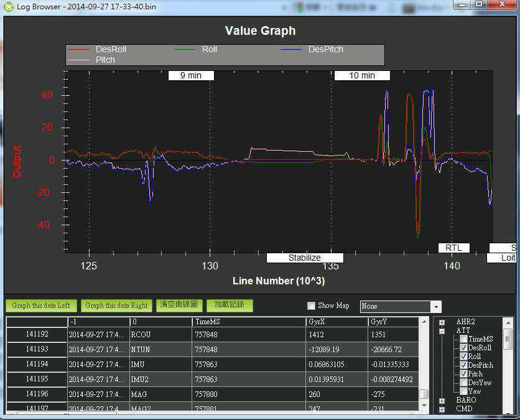Check the DesYaw checkbox
Viewport: 520px width, 420px height.
tap(463, 383)
